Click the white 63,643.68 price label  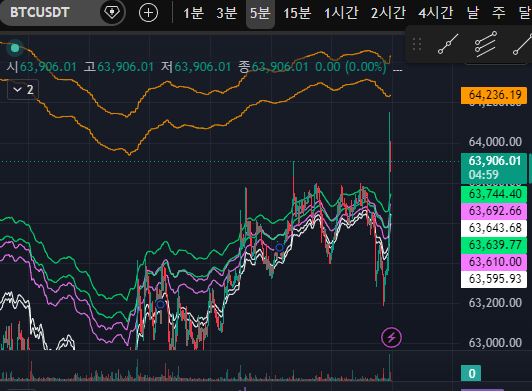494,228
